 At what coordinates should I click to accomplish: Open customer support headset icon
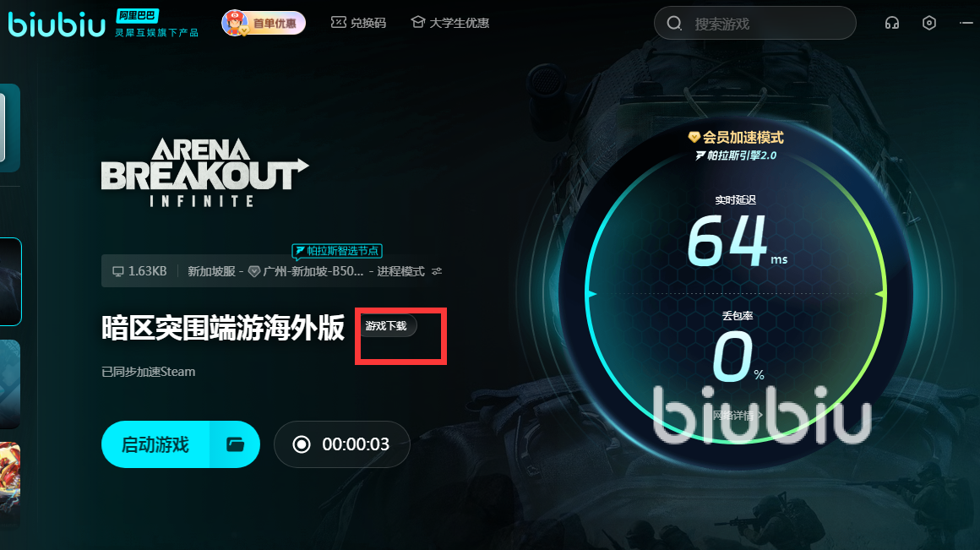click(x=892, y=23)
